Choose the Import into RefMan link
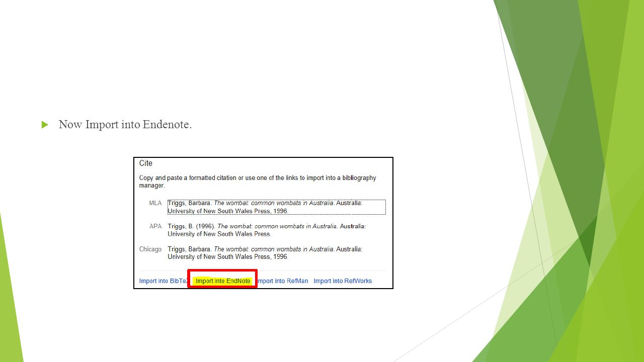This screenshot has width=644, height=362. [282, 281]
